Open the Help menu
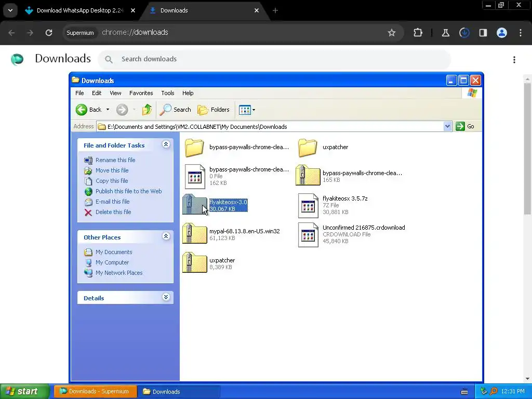The height and width of the screenshot is (399, 532). (188, 93)
